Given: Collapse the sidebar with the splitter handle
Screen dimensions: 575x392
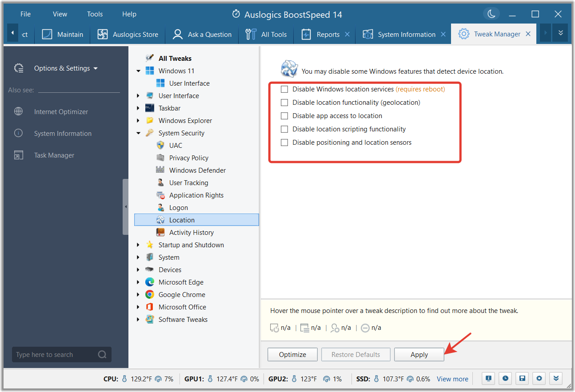Looking at the screenshot, I should point(126,207).
